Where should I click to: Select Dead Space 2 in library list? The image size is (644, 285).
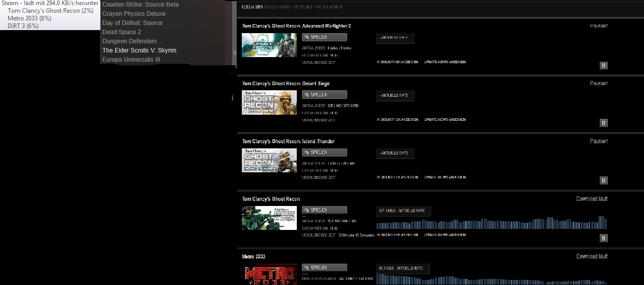(122, 32)
